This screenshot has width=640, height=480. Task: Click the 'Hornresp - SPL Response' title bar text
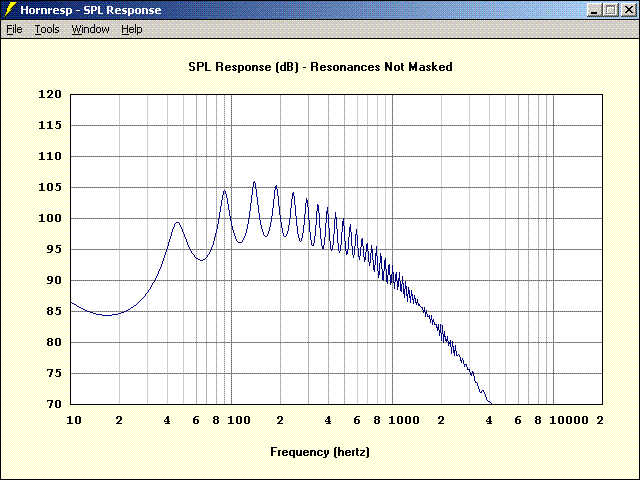(x=91, y=10)
